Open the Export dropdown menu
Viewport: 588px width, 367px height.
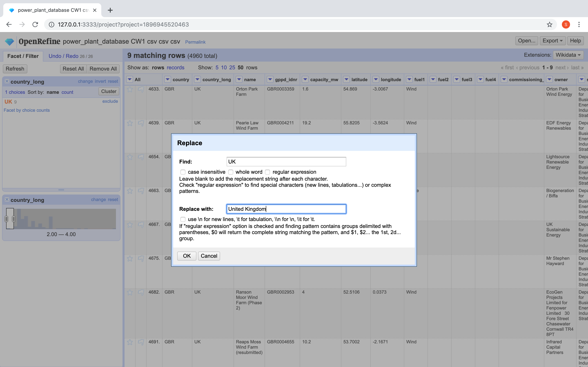[552, 41]
